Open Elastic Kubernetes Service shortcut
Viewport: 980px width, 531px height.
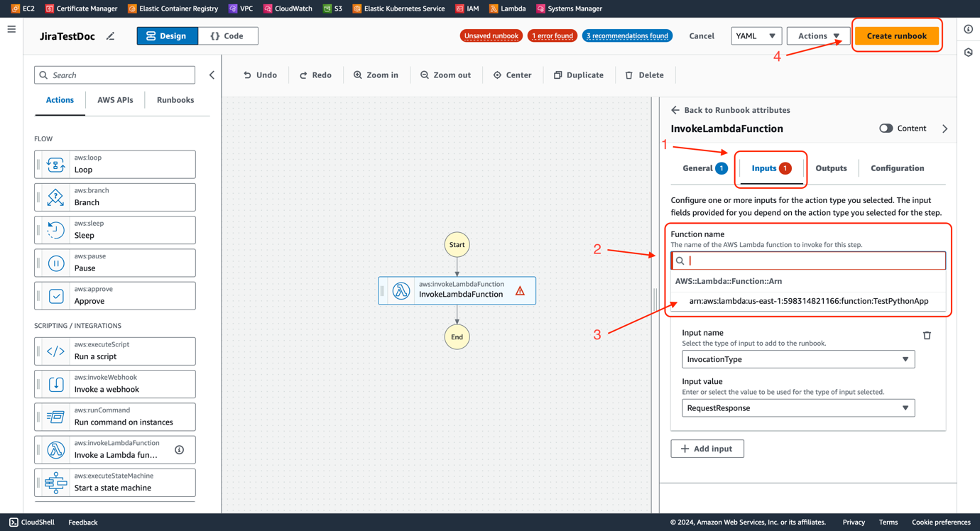click(398, 9)
